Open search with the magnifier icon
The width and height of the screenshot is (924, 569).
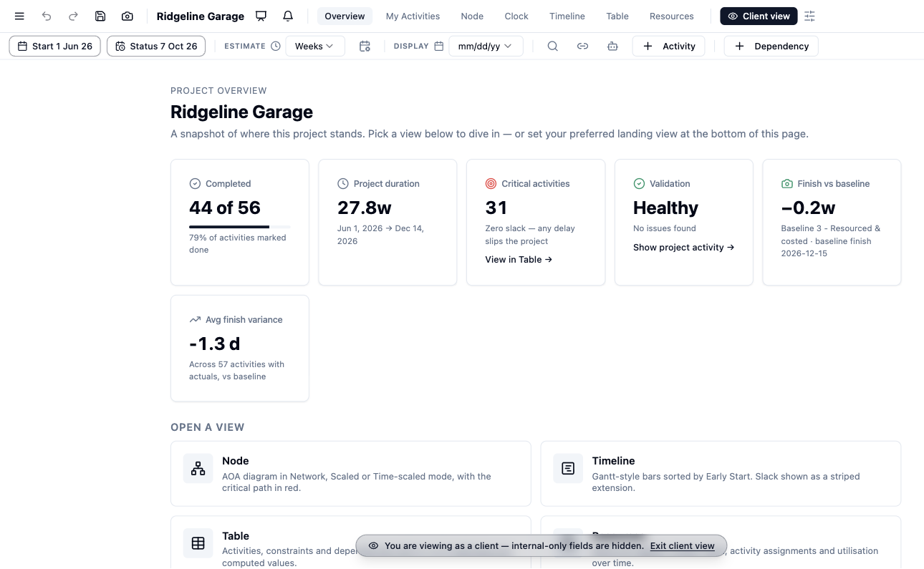coord(552,46)
